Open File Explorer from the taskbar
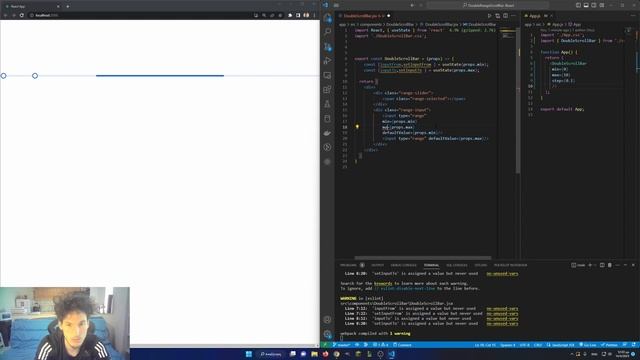The height and width of the screenshot is (360, 640). click(x=314, y=354)
